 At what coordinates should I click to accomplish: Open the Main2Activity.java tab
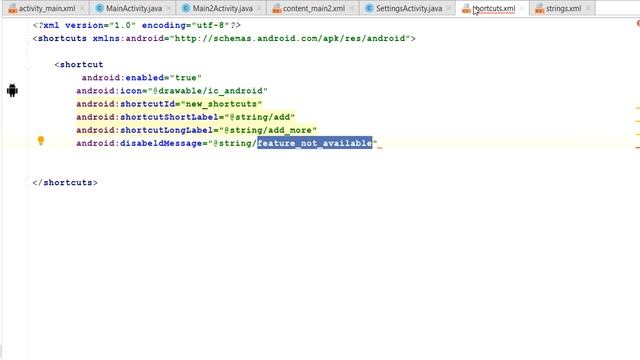(x=222, y=8)
